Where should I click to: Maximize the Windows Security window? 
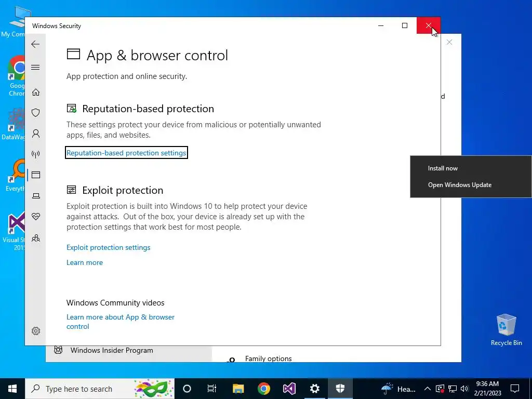[x=404, y=25]
